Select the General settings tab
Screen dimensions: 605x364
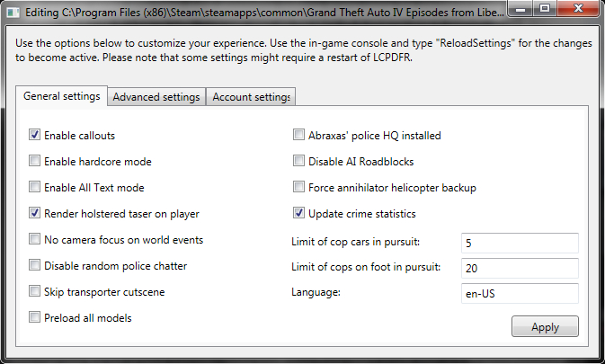click(x=61, y=96)
